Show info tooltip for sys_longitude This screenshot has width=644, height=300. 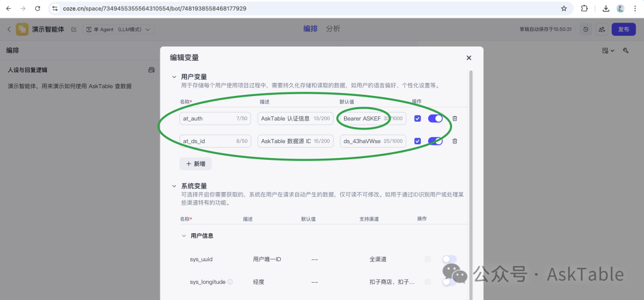tap(230, 282)
